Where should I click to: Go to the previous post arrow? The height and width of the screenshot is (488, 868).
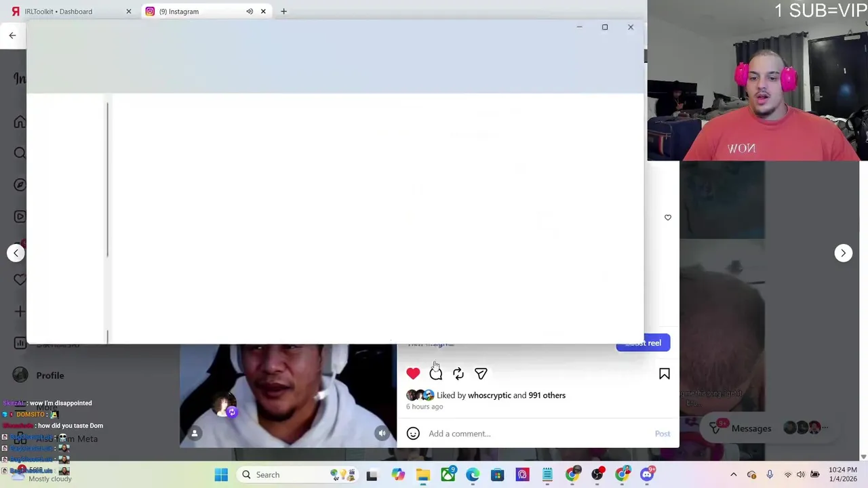(16, 253)
